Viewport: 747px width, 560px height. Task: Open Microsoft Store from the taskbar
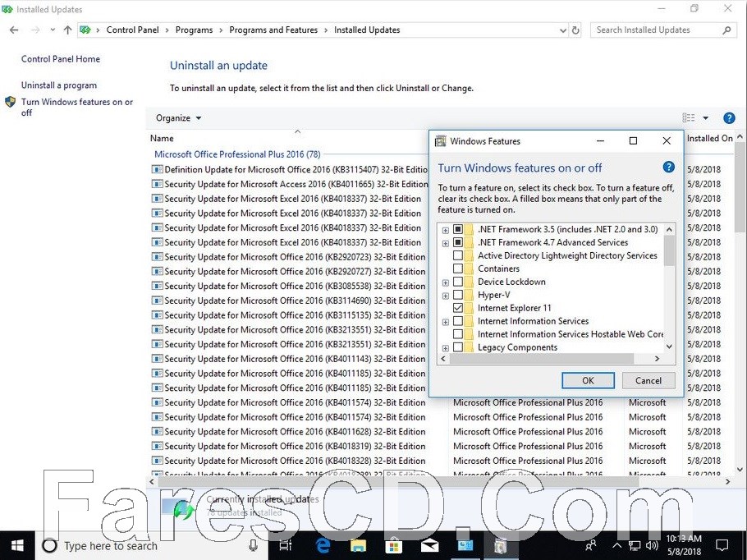pyautogui.click(x=393, y=546)
